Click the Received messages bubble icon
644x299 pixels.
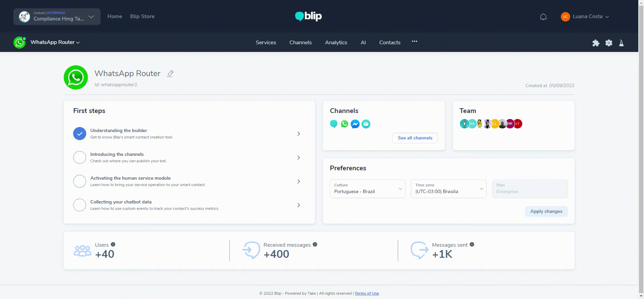coord(251,250)
